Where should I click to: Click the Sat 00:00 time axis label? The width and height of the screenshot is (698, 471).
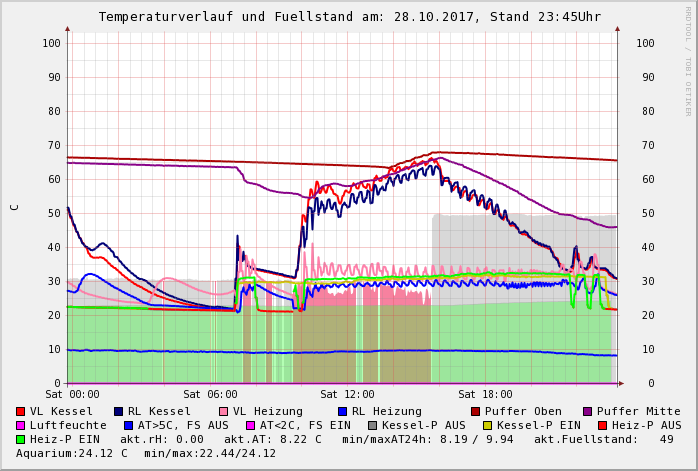pyautogui.click(x=72, y=395)
